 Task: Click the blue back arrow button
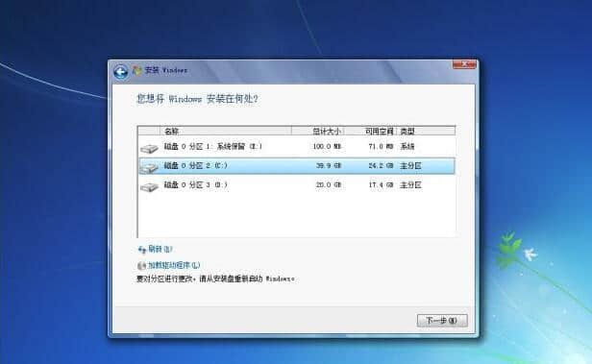(120, 71)
